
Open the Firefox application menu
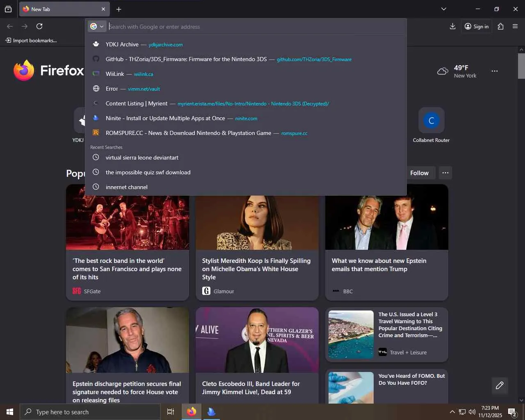tap(515, 26)
